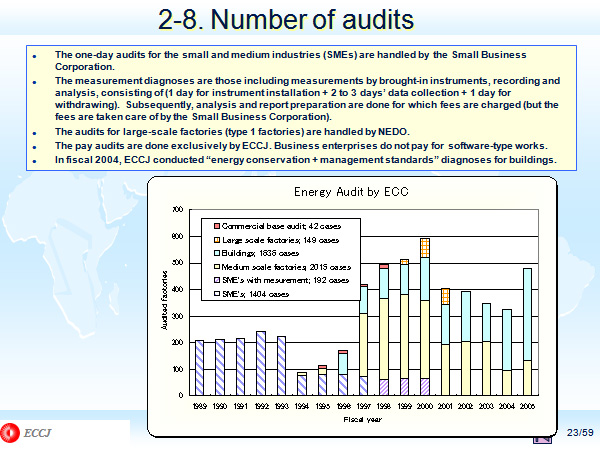This screenshot has height=450, width=600.
Task: Click the red top segment of the 1998 bar
Action: [384, 266]
